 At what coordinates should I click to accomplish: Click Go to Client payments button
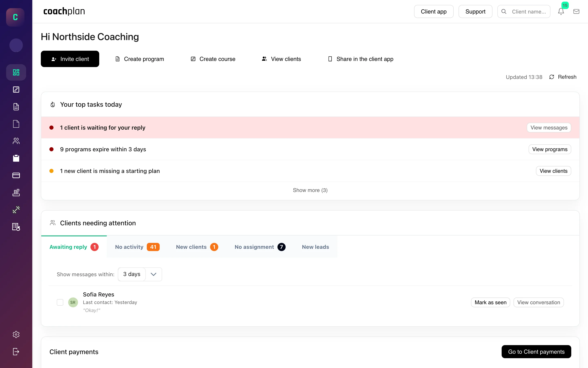[536, 352]
